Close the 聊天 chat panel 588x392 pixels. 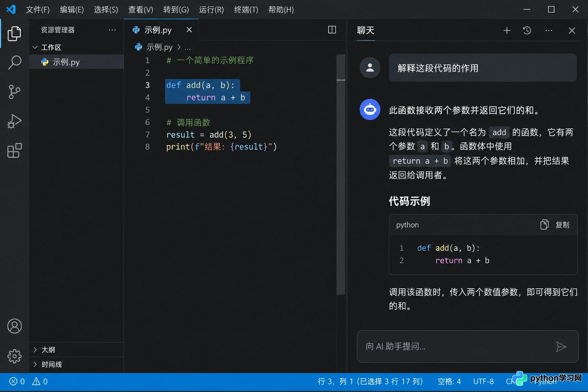coord(572,30)
